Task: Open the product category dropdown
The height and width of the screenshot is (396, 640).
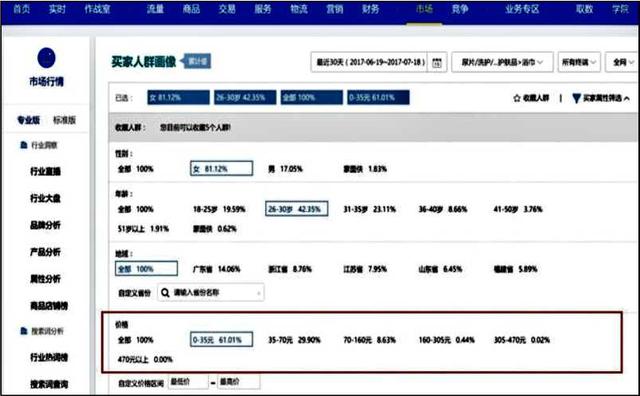Action: point(502,62)
